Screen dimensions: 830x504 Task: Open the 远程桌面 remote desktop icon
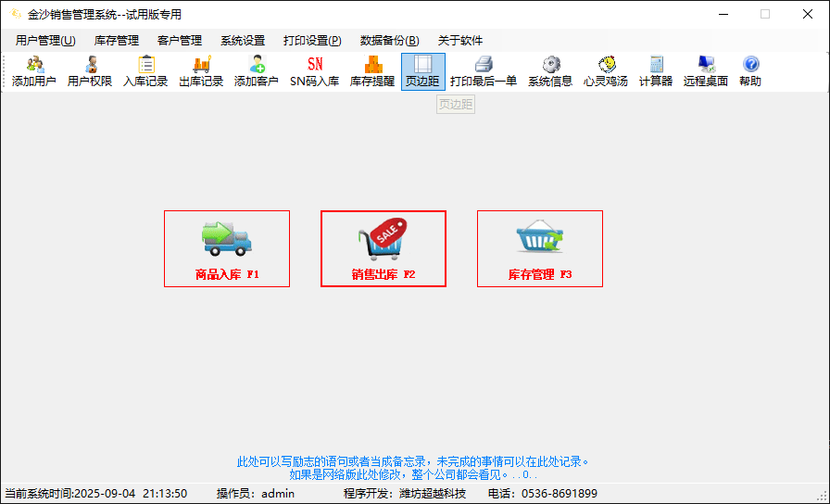click(706, 71)
